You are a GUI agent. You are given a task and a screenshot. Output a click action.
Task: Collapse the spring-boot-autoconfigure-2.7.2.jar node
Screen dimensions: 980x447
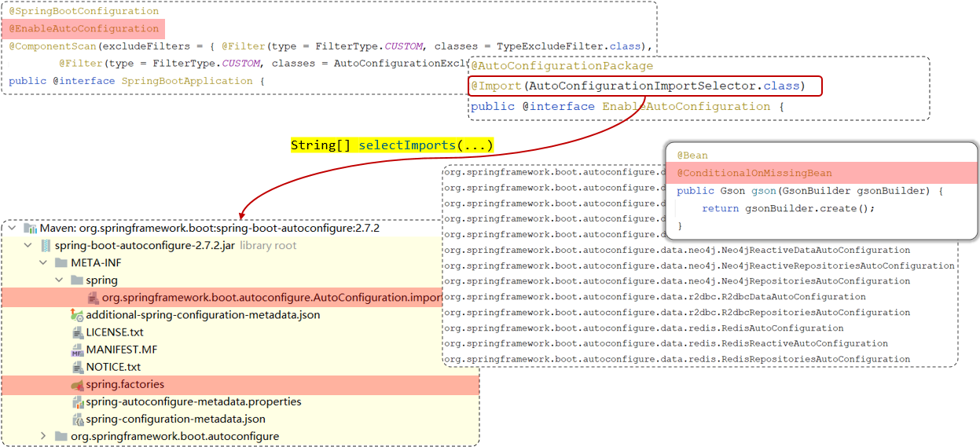coord(28,246)
